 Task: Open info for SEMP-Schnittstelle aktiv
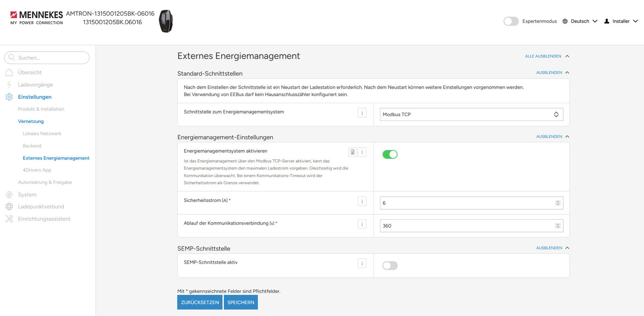click(x=362, y=263)
